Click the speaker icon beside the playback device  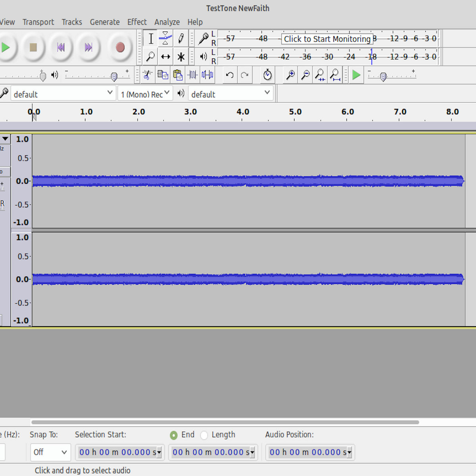[181, 93]
